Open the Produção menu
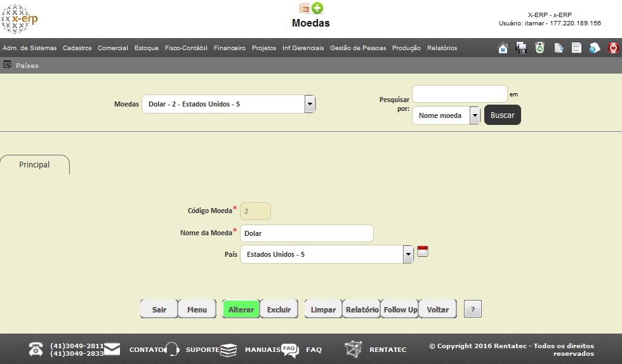 coord(406,48)
